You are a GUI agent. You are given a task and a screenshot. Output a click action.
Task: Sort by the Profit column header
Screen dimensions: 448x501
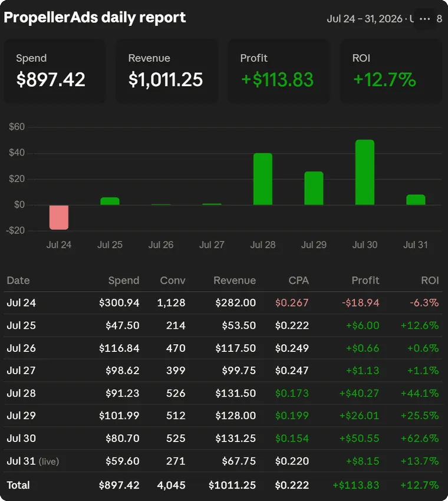click(365, 280)
